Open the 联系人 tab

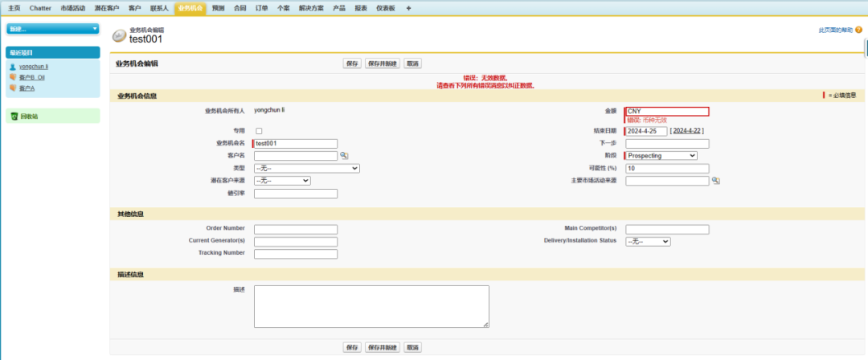159,8
